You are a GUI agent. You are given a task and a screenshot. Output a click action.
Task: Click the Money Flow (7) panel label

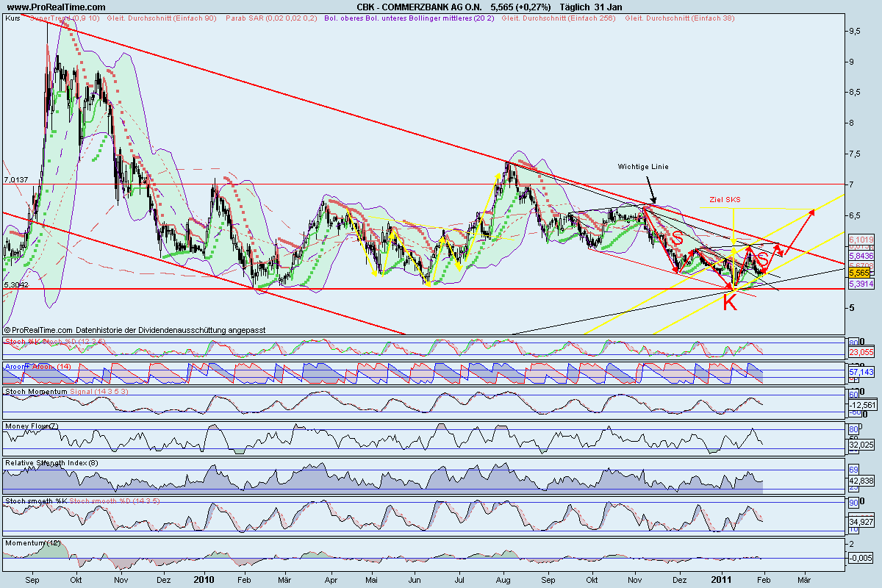click(x=31, y=426)
